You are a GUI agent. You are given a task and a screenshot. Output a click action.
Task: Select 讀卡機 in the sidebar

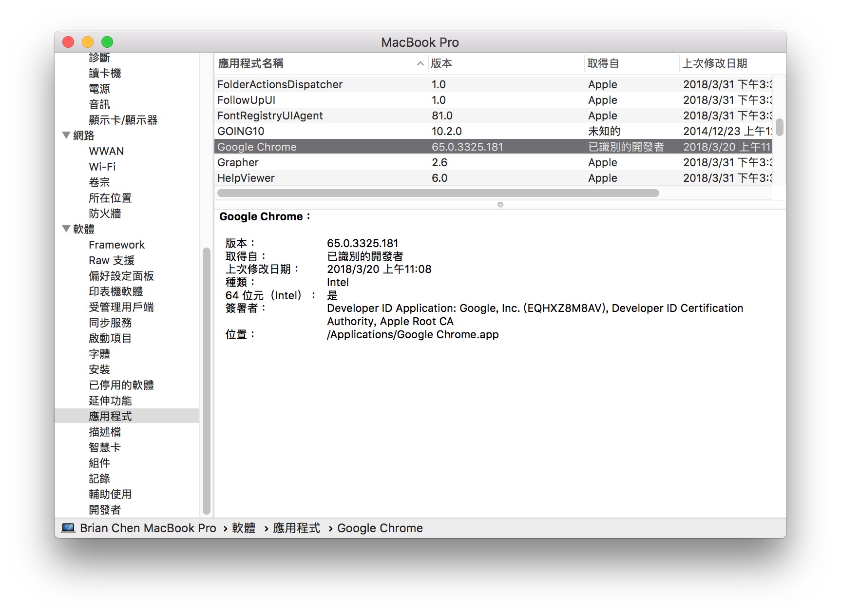tap(105, 73)
